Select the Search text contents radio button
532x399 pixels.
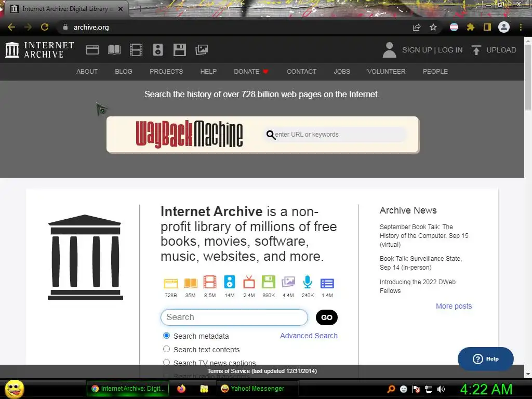pos(166,349)
